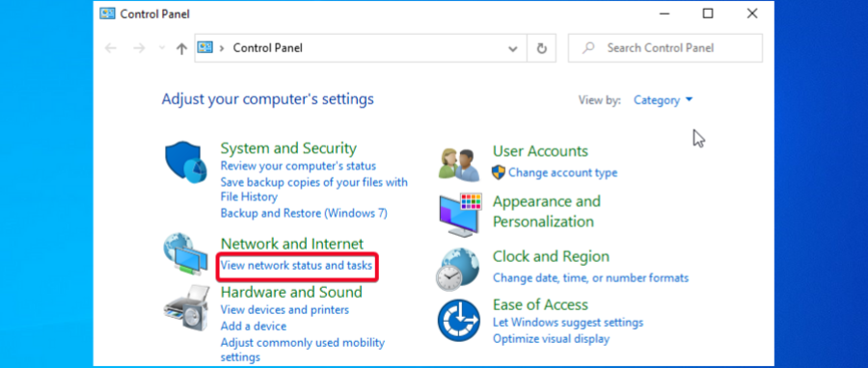868x368 pixels.
Task: Open Review your computer's status
Action: [298, 166]
